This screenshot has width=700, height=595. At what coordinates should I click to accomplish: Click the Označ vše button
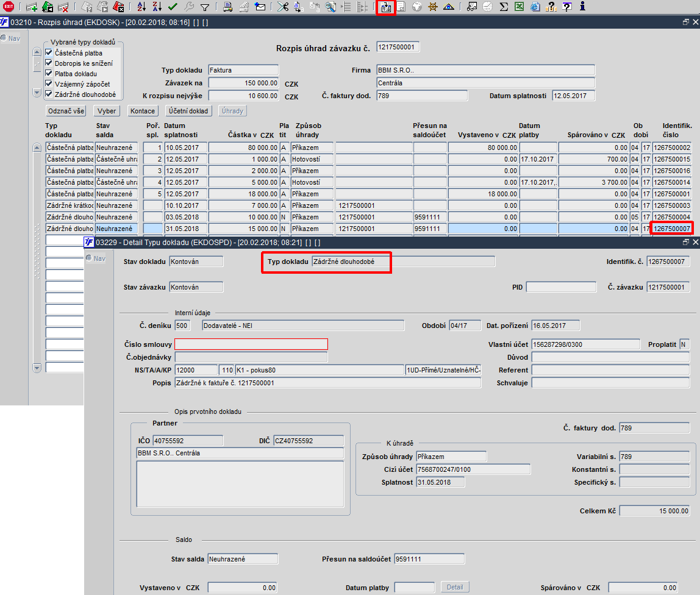[x=66, y=111]
